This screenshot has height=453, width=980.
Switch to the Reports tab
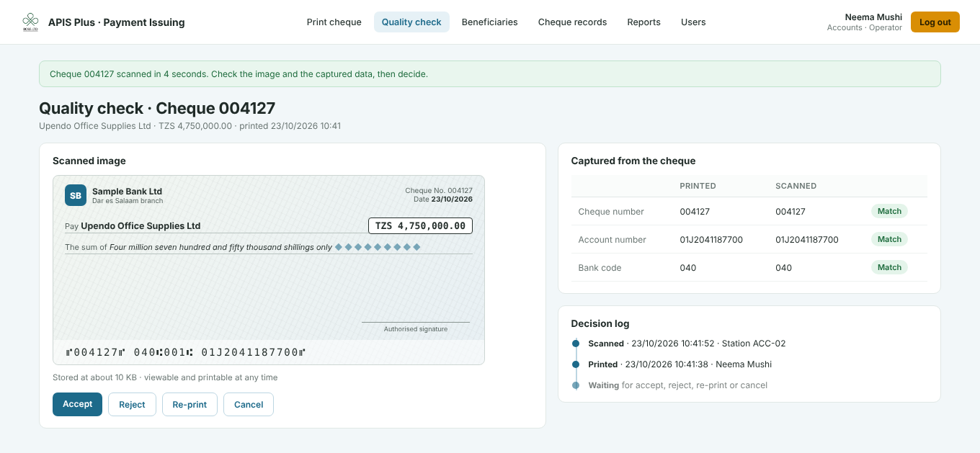644,22
